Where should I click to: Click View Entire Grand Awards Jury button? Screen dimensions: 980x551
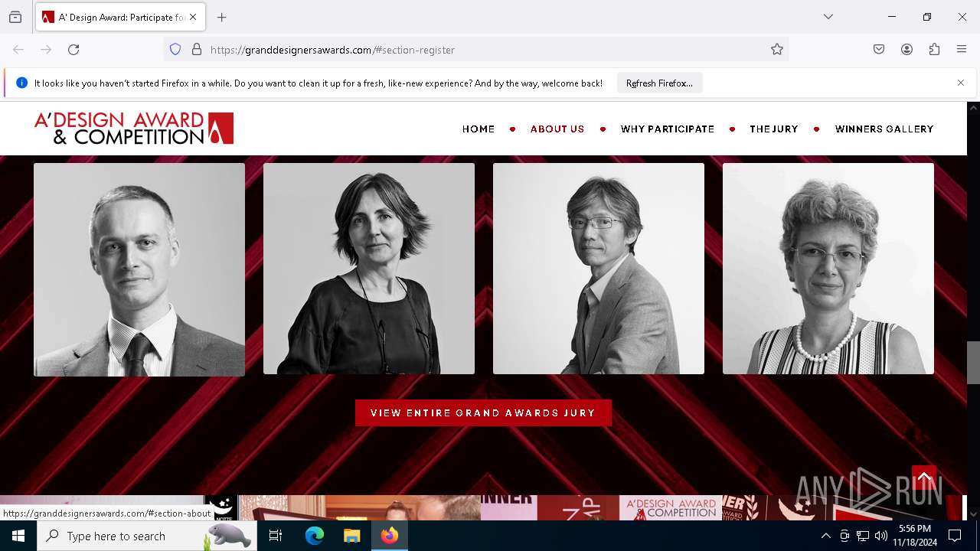[483, 412]
